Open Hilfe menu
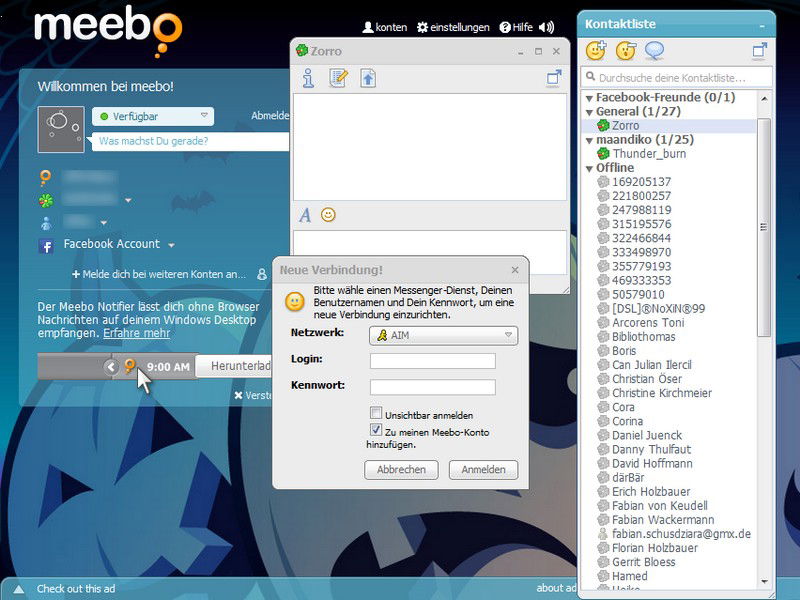The width and height of the screenshot is (800, 600). click(516, 28)
